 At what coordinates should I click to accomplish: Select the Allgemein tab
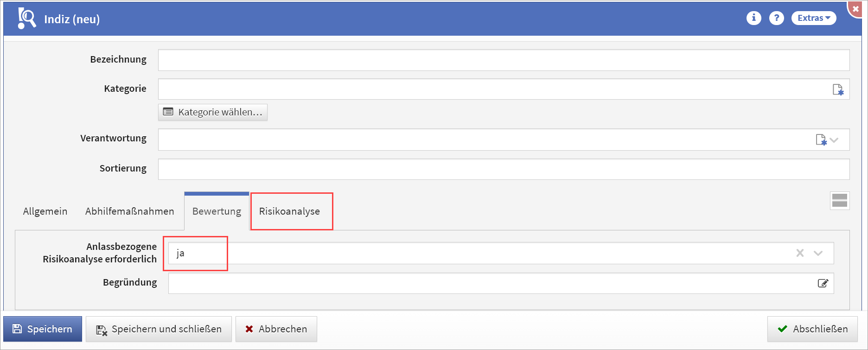[45, 211]
